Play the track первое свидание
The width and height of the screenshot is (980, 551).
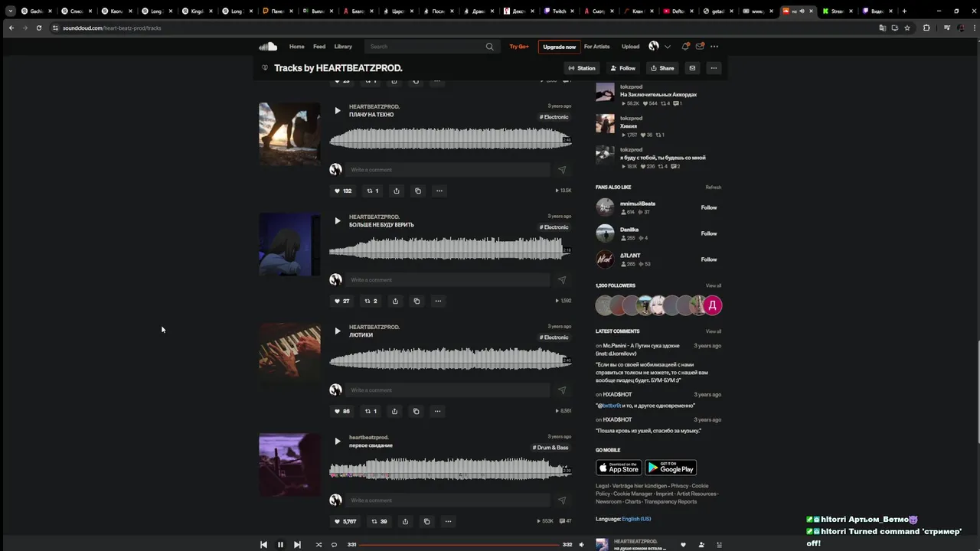pyautogui.click(x=337, y=442)
